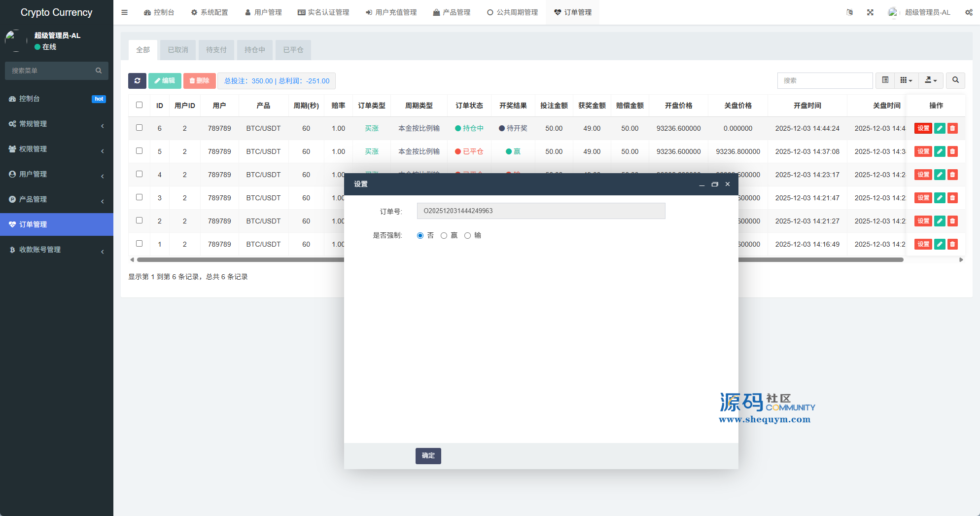
Task: Click the refresh icon button in toolbar
Action: (x=137, y=81)
